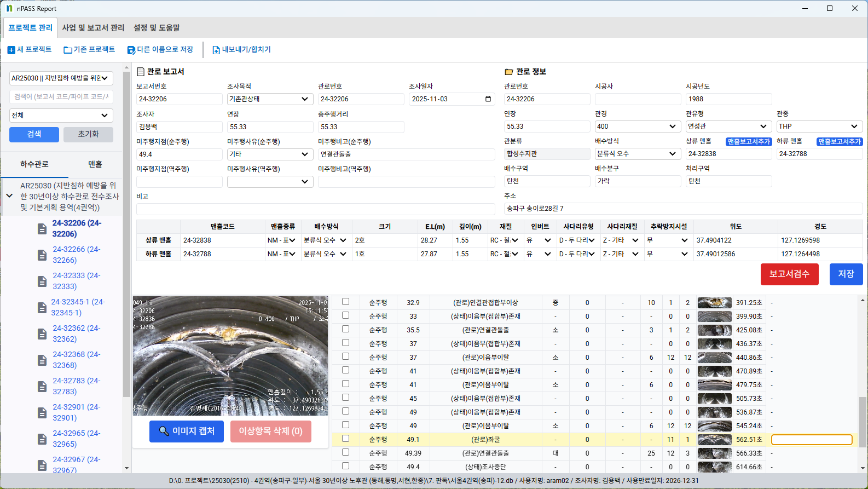Click the 이미지 캡처 button

pos(187,432)
